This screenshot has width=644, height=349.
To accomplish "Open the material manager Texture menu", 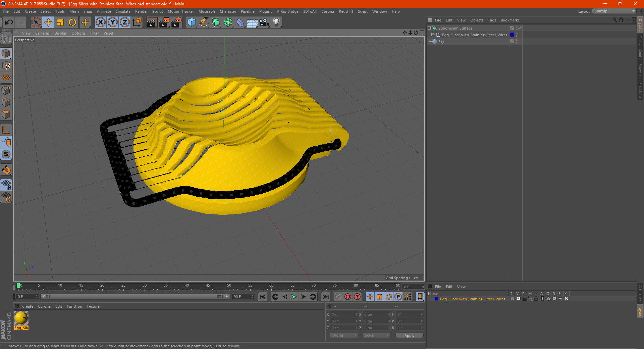I will click(x=93, y=306).
